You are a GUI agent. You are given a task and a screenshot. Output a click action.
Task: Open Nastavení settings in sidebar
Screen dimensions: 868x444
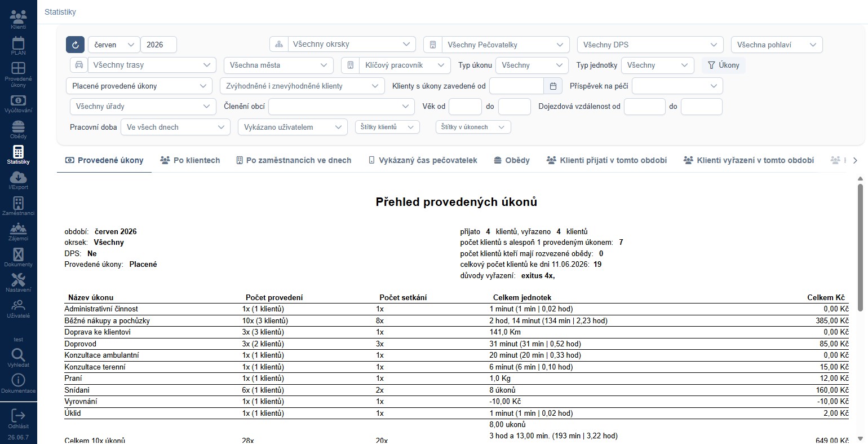tap(18, 283)
